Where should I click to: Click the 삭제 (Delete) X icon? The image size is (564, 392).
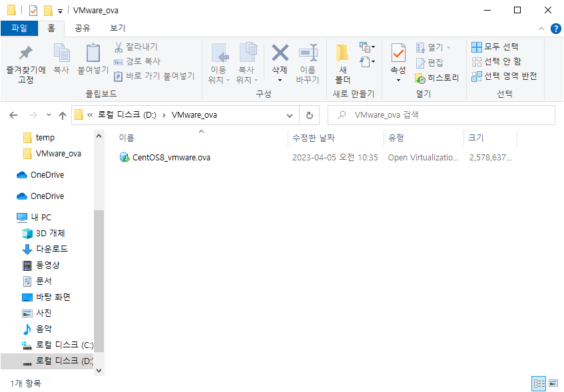[x=280, y=53]
